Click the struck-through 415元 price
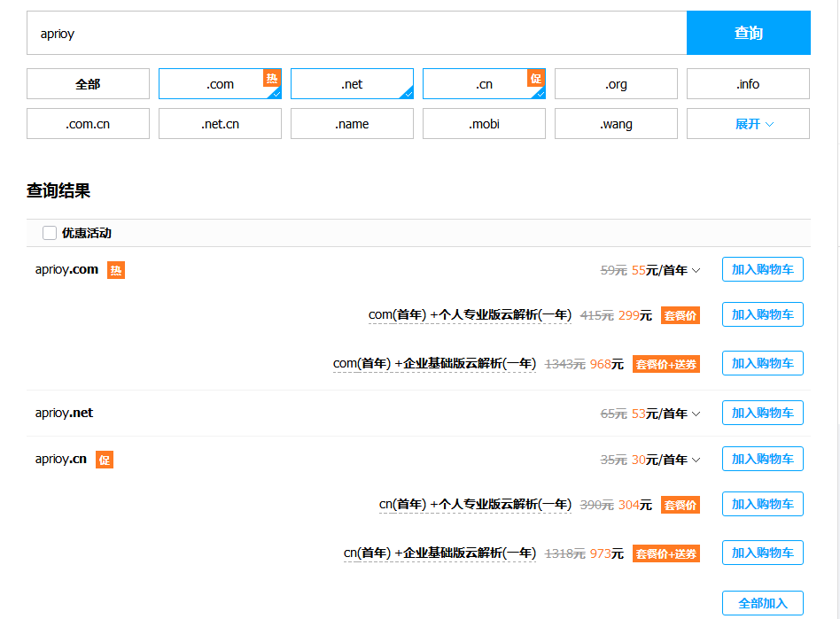 pos(597,315)
